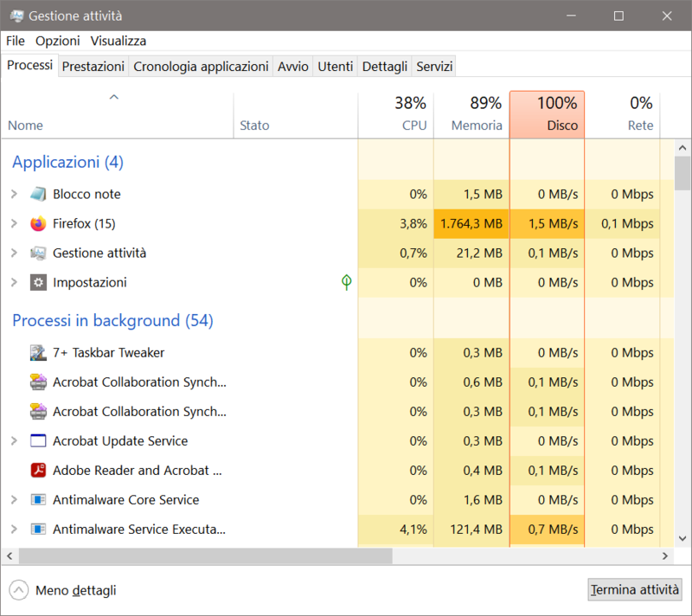Viewport: 692px width, 616px height.
Task: Click the Impostazioni gear icon
Action: pos(38,282)
